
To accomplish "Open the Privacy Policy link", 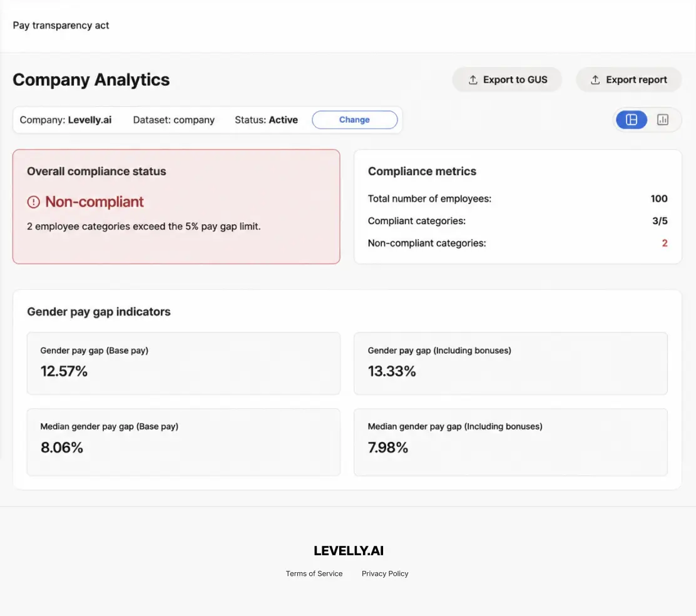I will tap(385, 573).
